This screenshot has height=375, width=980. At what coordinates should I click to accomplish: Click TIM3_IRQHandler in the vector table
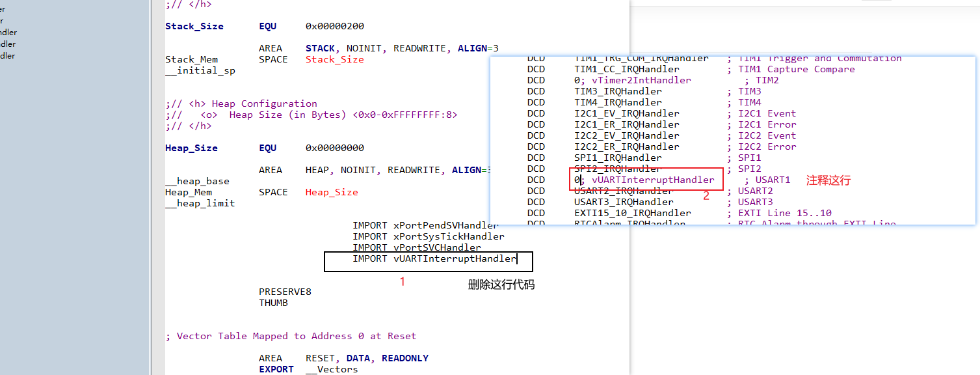tap(618, 92)
